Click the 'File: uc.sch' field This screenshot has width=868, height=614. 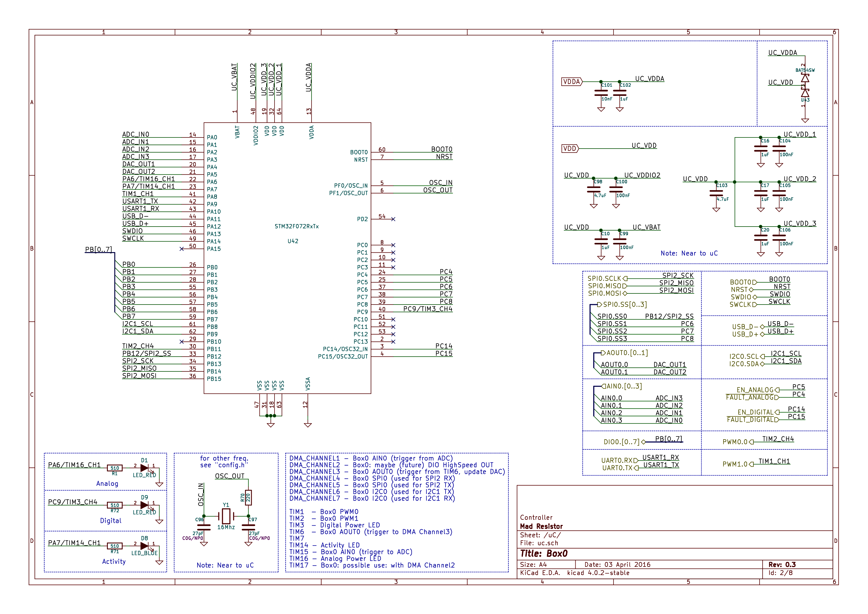539,543
